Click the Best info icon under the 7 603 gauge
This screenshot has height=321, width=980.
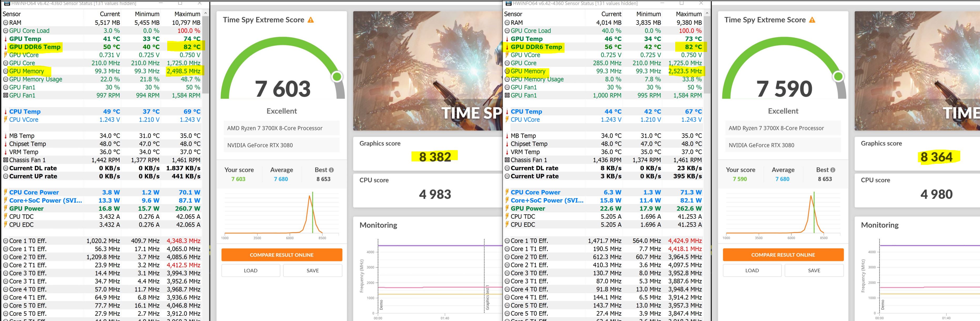[331, 170]
